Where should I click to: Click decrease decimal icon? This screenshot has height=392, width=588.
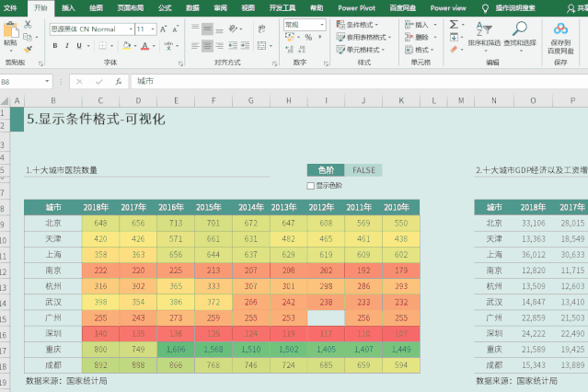[302, 49]
